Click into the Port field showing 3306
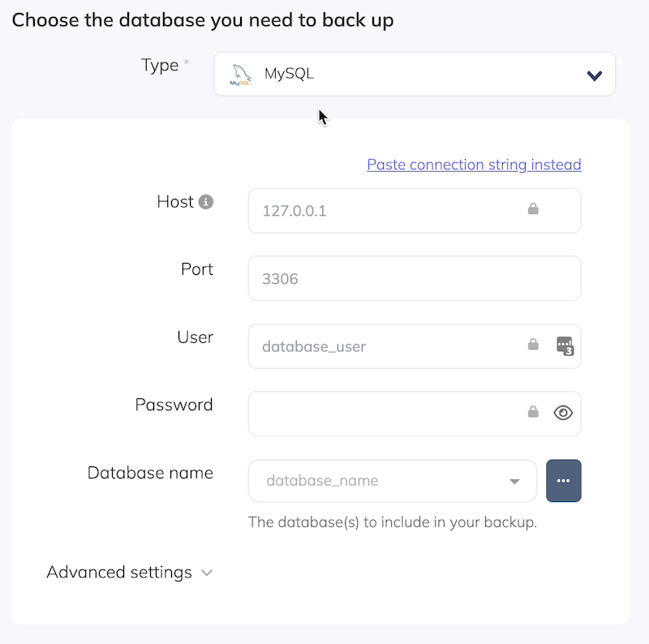The image size is (649, 644). [x=414, y=279]
